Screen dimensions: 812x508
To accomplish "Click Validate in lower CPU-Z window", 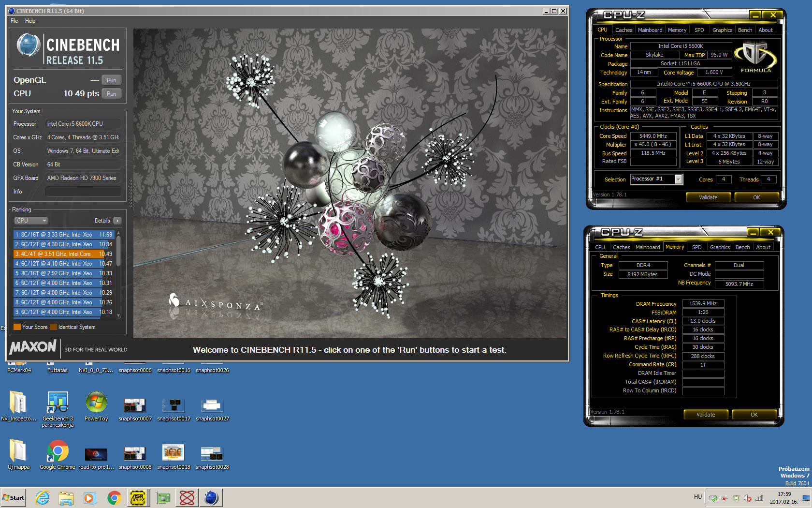I will click(706, 415).
